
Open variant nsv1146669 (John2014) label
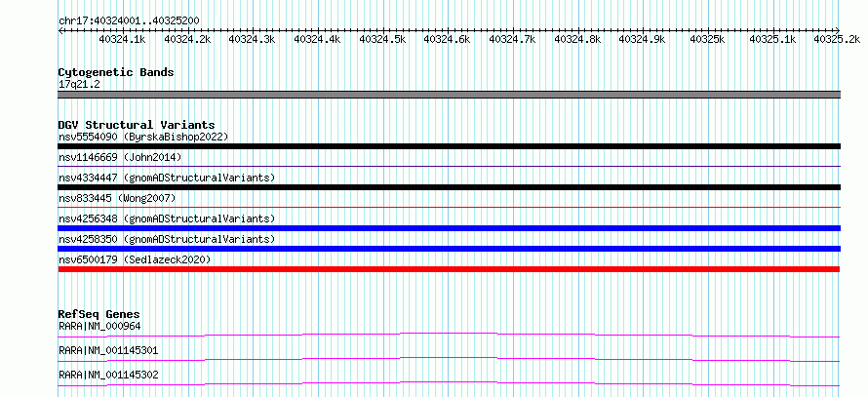point(120,157)
